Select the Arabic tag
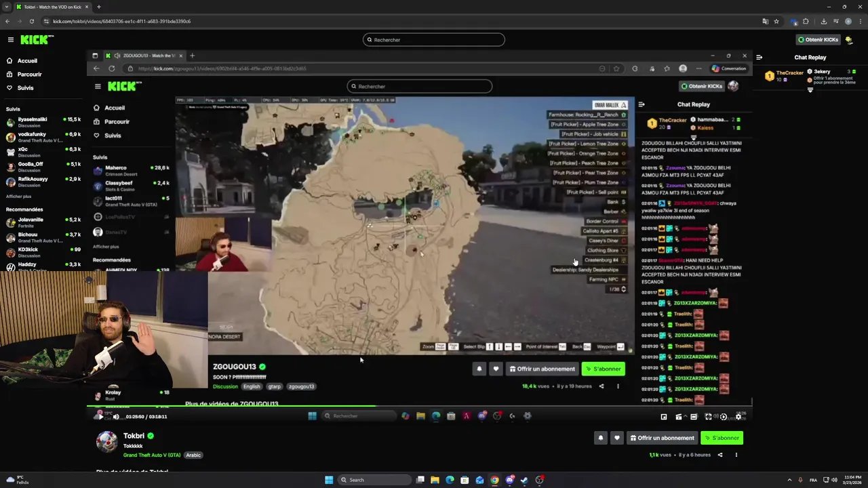Viewport: 868px width, 488px height. (193, 455)
